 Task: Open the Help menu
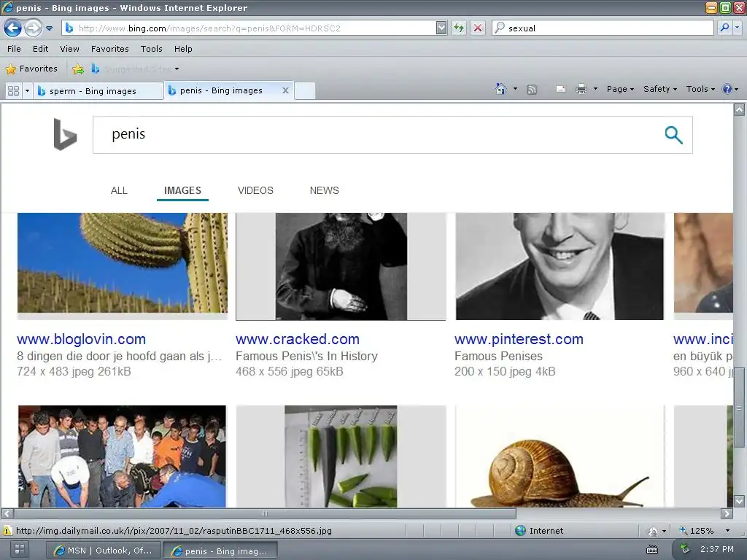point(183,49)
